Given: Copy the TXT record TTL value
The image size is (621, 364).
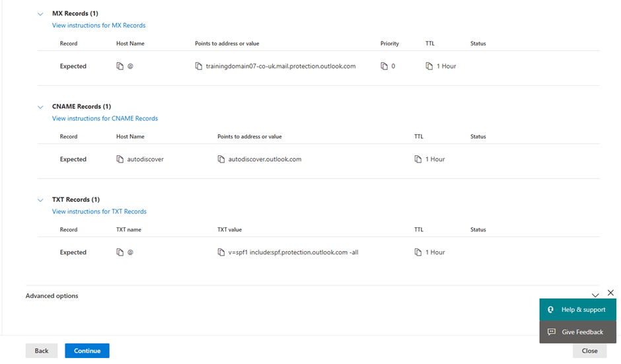Looking at the screenshot, I should tap(418, 252).
